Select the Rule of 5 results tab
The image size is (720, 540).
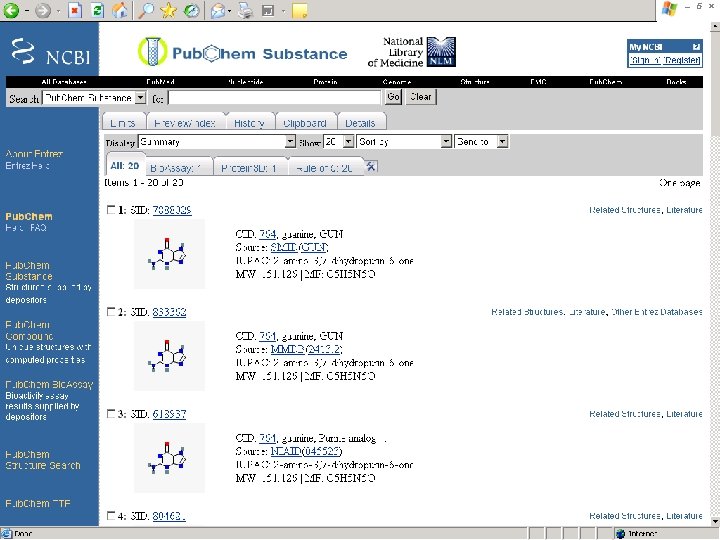pos(325,168)
